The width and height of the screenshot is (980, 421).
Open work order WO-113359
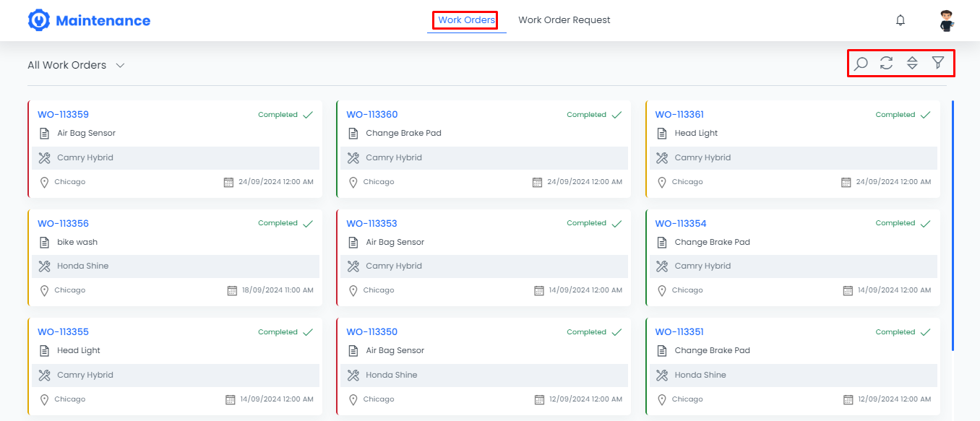point(63,114)
